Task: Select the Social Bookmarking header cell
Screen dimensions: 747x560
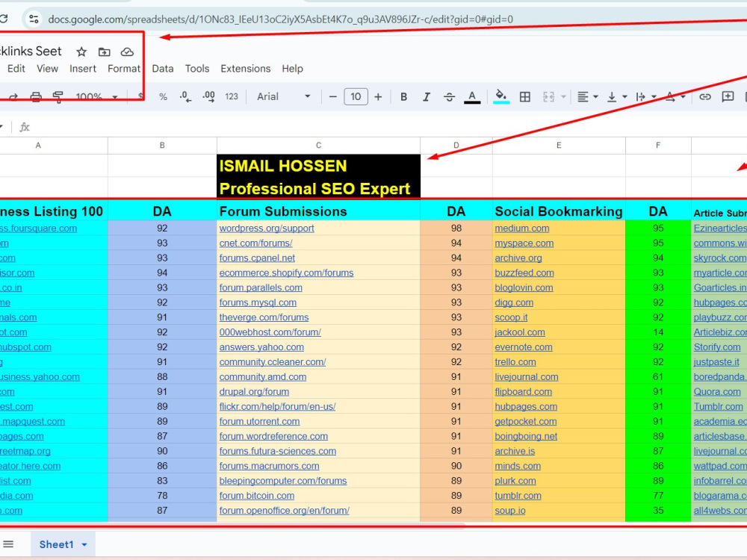Action: pyautogui.click(x=559, y=211)
